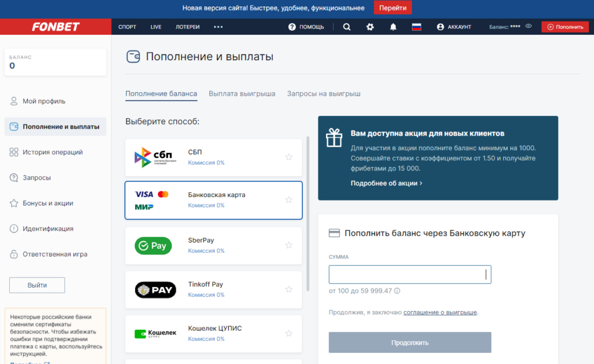This screenshot has width=594, height=364.
Task: Open Пополнение и выплаты sidebar item
Action: click(55, 126)
